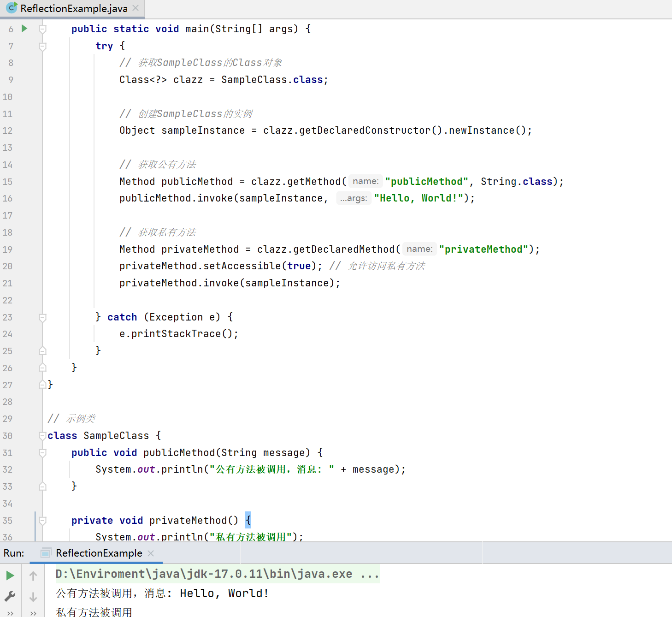Image resolution: width=672 pixels, height=617 pixels.
Task: Click class fold end marker at line 27
Action: (42, 384)
